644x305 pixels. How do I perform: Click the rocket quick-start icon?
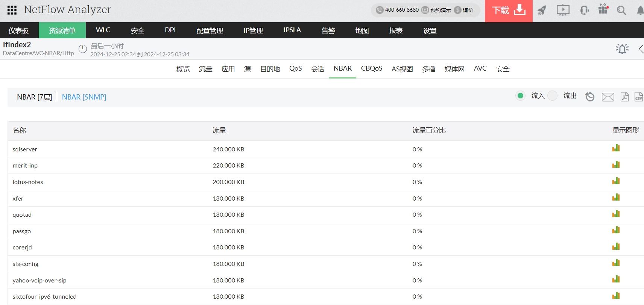click(542, 10)
